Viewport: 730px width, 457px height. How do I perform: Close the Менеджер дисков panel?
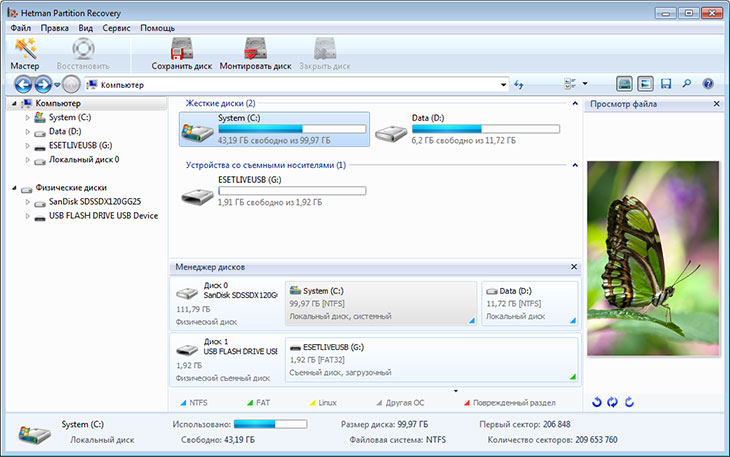(574, 267)
